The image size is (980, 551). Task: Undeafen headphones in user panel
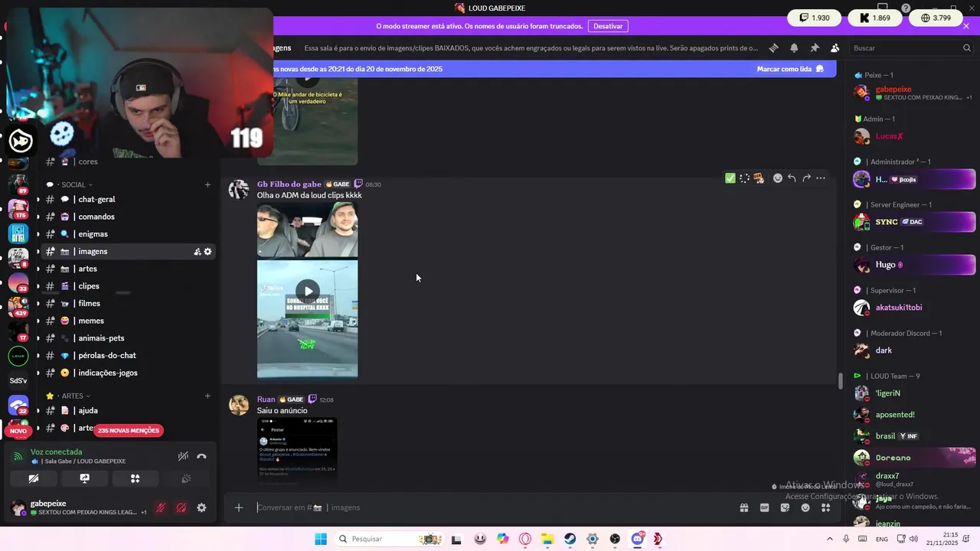pos(181,507)
